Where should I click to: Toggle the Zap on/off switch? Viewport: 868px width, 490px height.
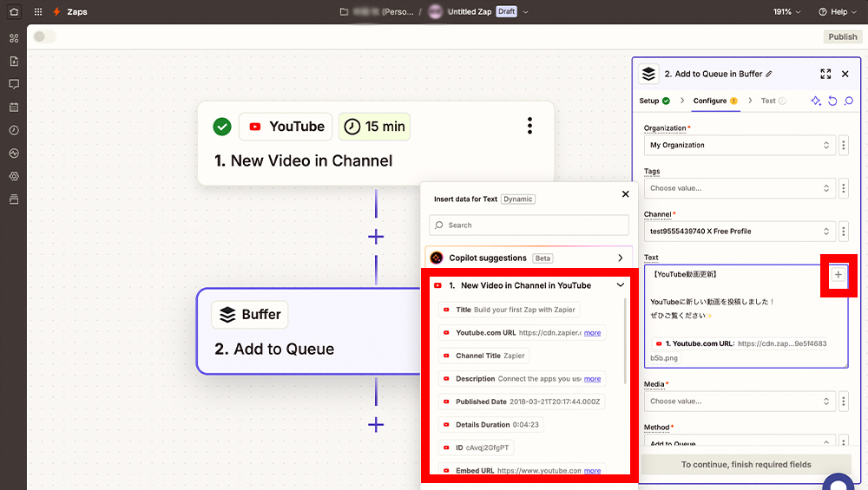click(44, 36)
